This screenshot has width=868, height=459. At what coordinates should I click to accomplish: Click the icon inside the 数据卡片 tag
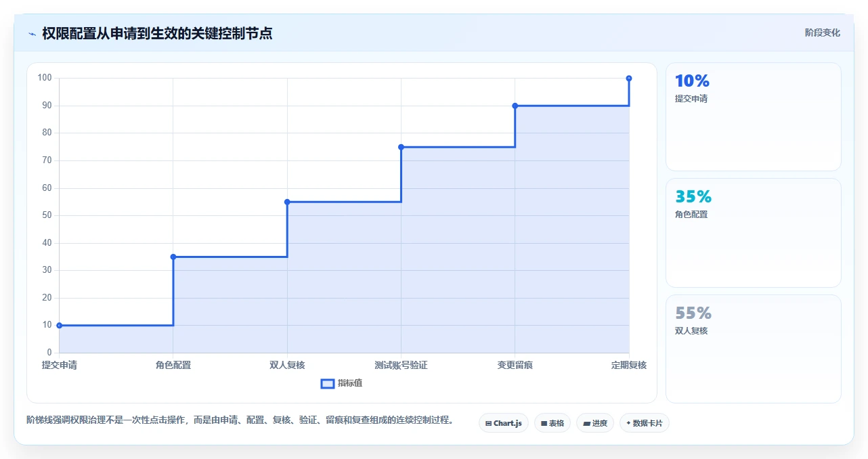point(628,423)
